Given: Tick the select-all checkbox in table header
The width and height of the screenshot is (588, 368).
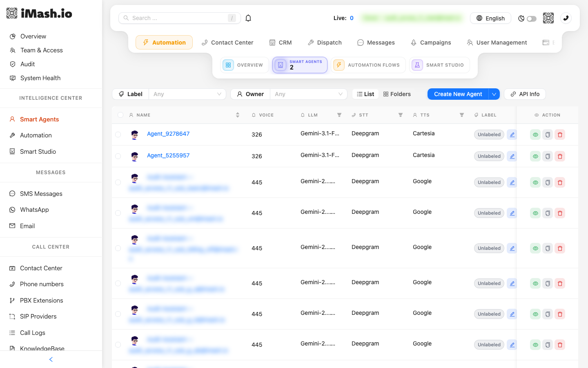Looking at the screenshot, I should pyautogui.click(x=120, y=115).
